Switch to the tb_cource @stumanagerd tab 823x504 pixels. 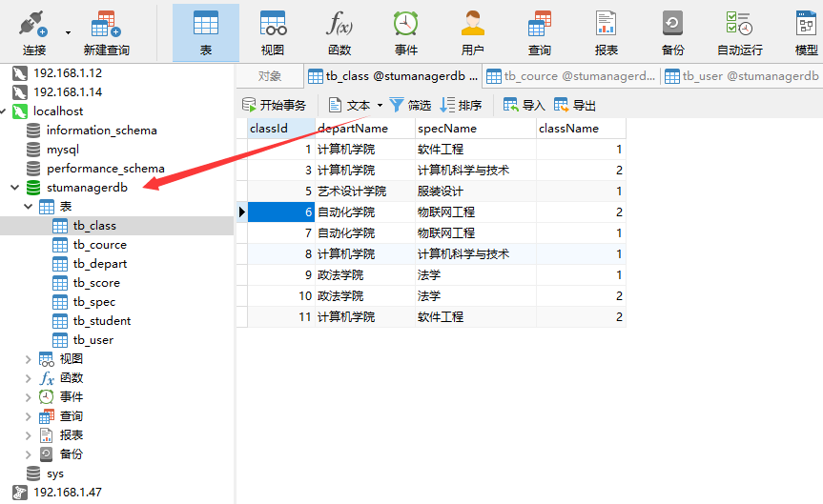pos(571,76)
